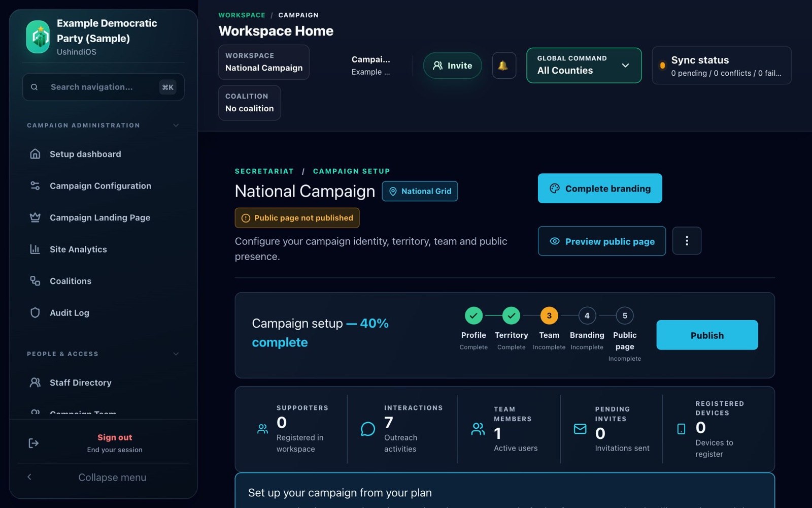This screenshot has width=812, height=508.
Task: Collapse the Campaign Administration section
Action: tap(176, 125)
